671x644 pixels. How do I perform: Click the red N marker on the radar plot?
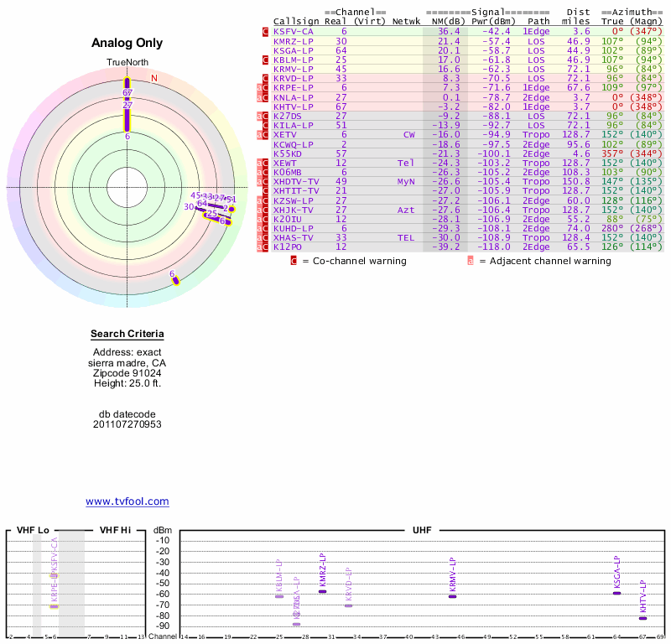point(153,78)
